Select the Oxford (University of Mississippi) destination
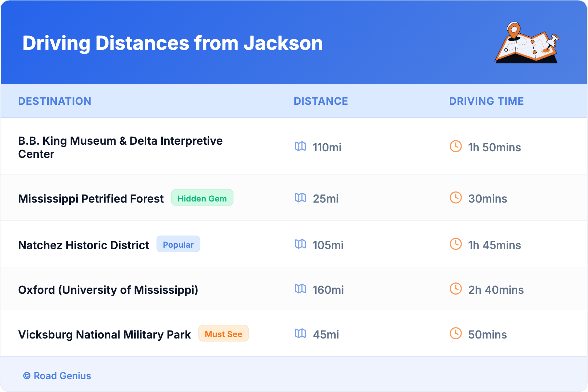The height and width of the screenshot is (392, 588). click(108, 290)
